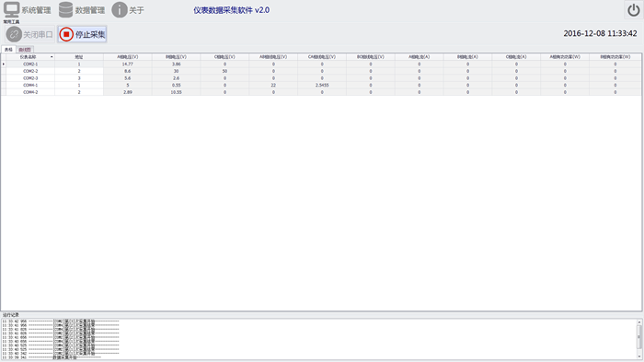Click the log panel scrollbar down arrow
Image resolution: width=644 pixels, height=362 pixels.
639,356
